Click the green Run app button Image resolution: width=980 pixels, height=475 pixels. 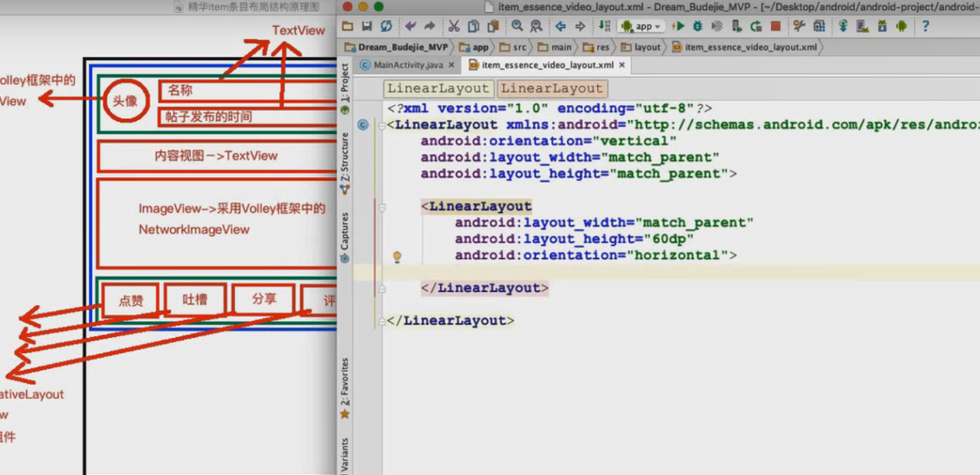click(678, 26)
